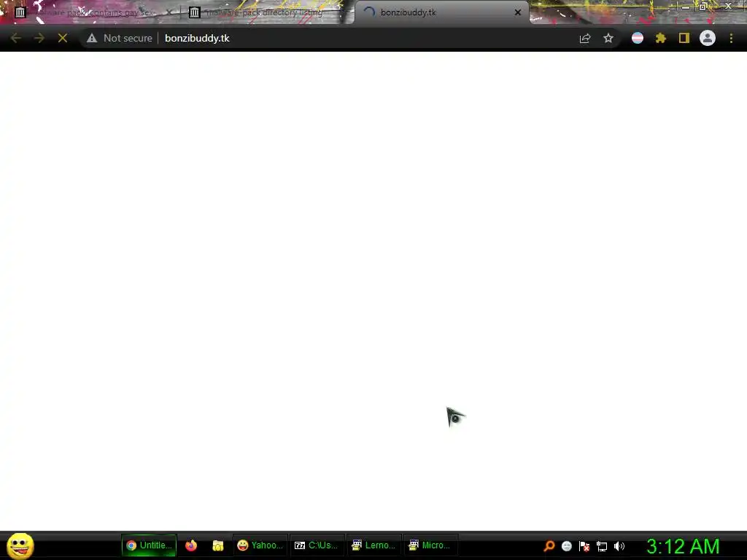747x560 pixels.
Task: Click the Not secure label
Action: click(x=128, y=38)
